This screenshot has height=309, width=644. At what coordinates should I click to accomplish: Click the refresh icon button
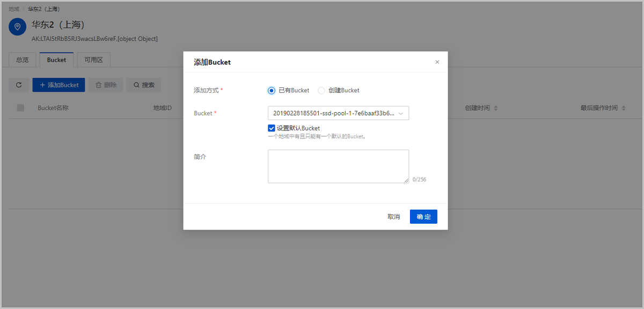tap(19, 85)
